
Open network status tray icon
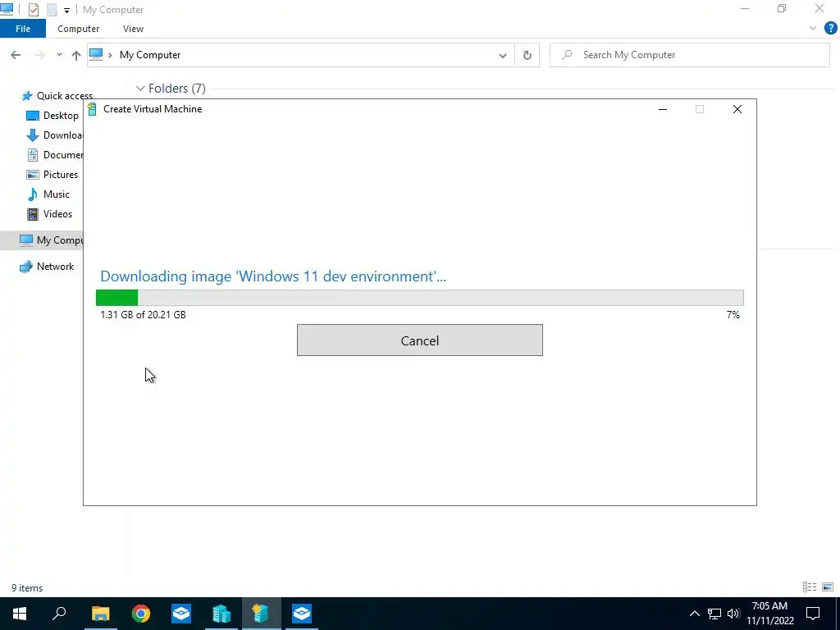coord(714,614)
